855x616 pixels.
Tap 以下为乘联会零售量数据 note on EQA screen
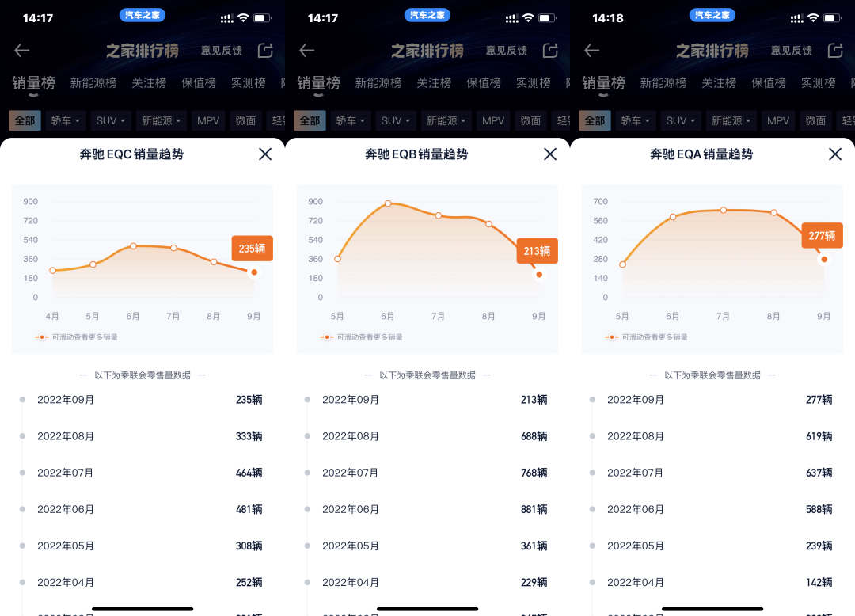point(712,375)
